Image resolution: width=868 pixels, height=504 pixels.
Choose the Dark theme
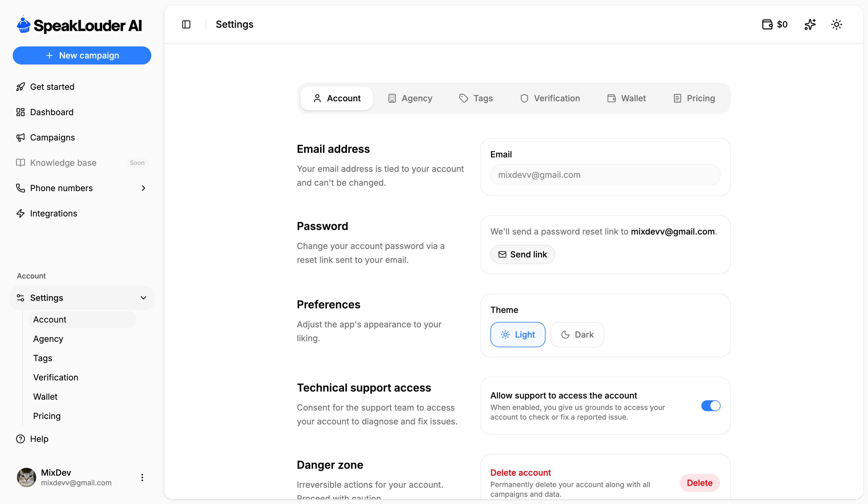pyautogui.click(x=577, y=335)
